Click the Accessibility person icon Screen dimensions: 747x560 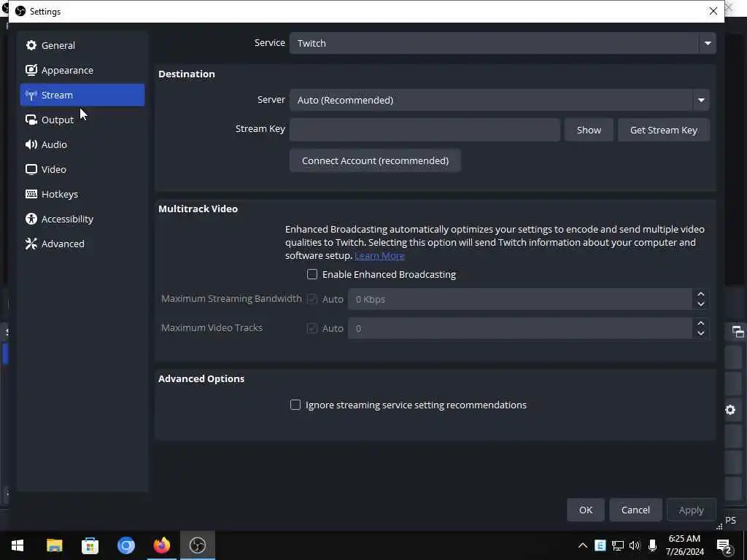click(31, 219)
